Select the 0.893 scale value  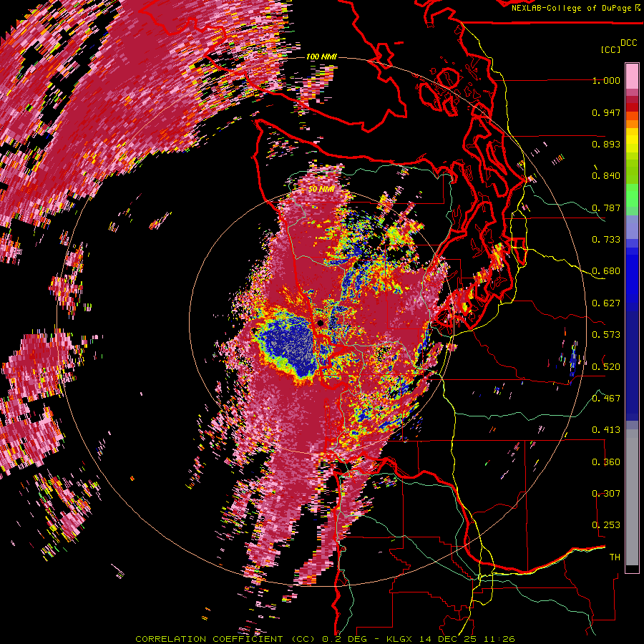coord(606,144)
